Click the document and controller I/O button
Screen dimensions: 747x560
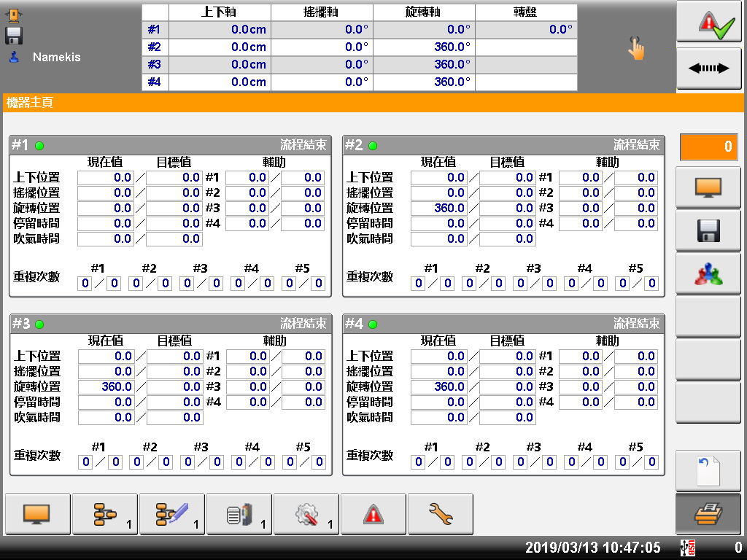239,515
